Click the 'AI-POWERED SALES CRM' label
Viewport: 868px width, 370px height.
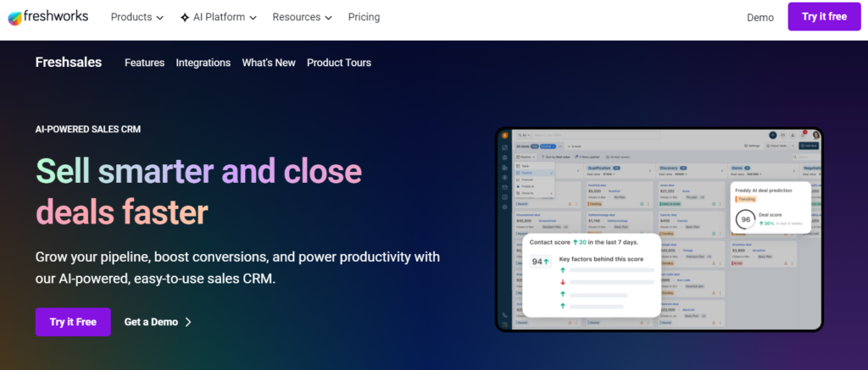[88, 130]
